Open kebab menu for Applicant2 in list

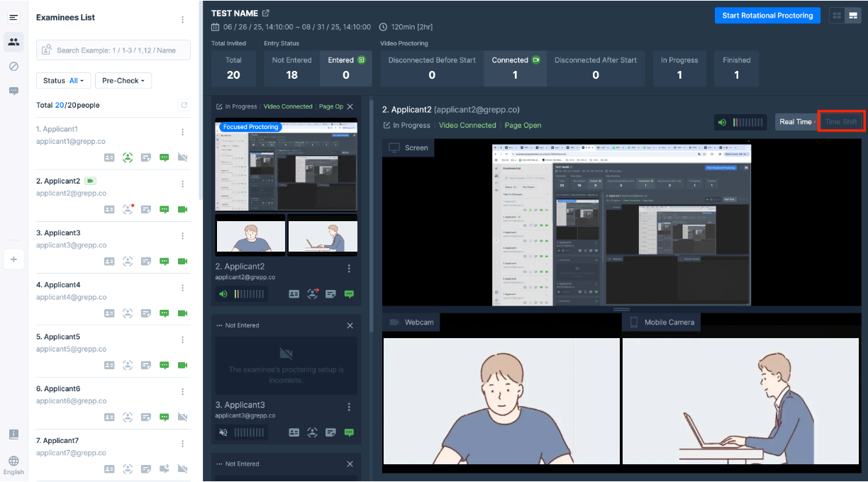coord(182,184)
